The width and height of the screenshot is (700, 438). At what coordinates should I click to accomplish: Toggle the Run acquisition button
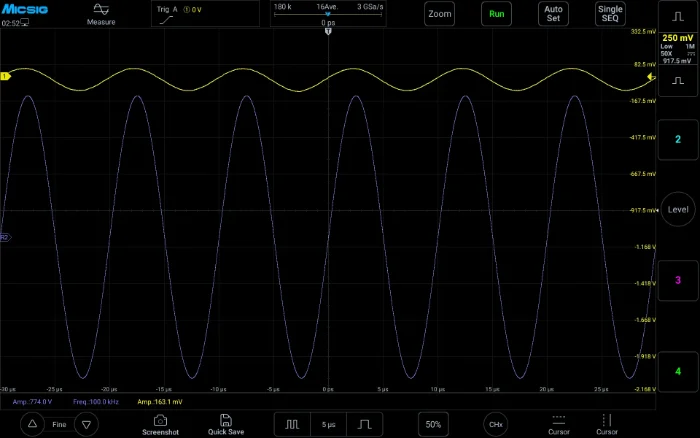tap(496, 14)
